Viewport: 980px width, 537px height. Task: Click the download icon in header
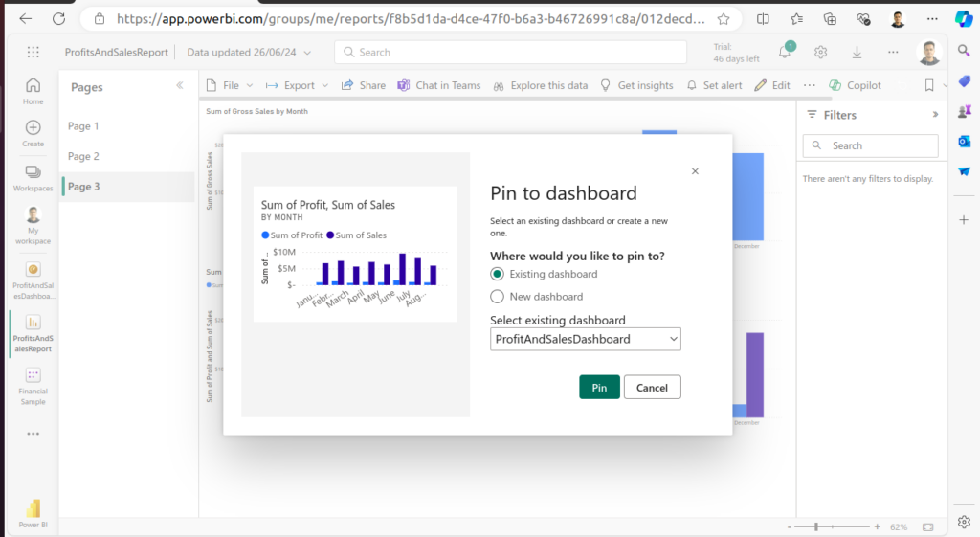[x=857, y=53]
